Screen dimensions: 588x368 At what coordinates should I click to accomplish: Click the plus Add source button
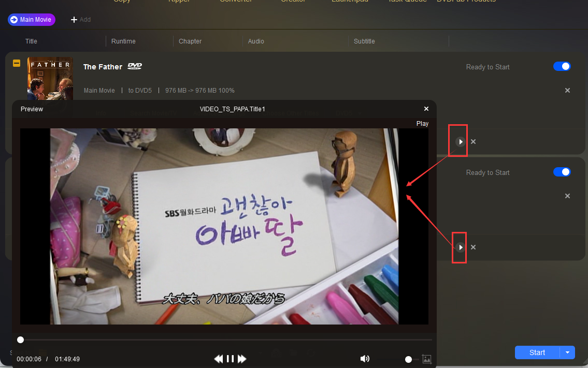(x=81, y=20)
